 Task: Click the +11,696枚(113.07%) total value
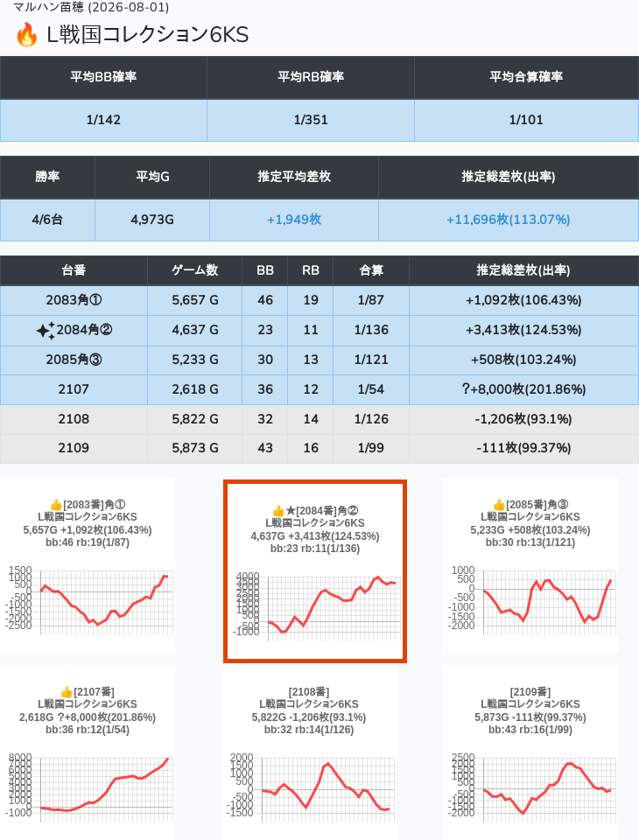pos(509,220)
